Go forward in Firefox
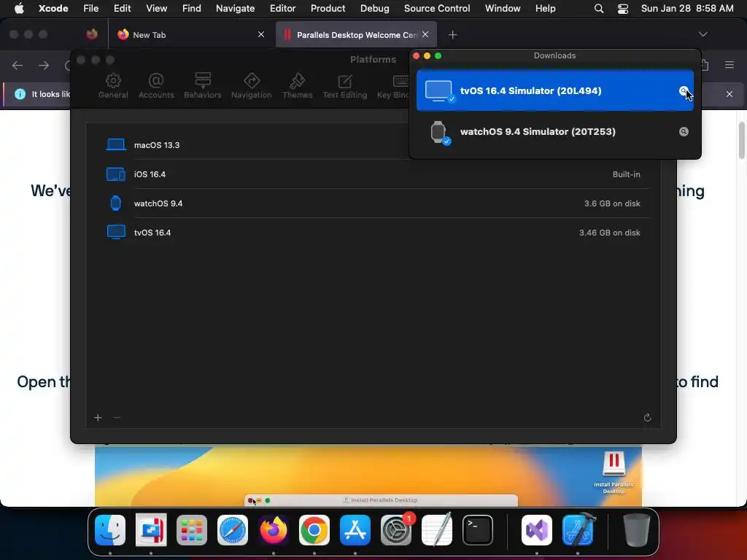Viewport: 747px width, 560px height. [x=44, y=65]
